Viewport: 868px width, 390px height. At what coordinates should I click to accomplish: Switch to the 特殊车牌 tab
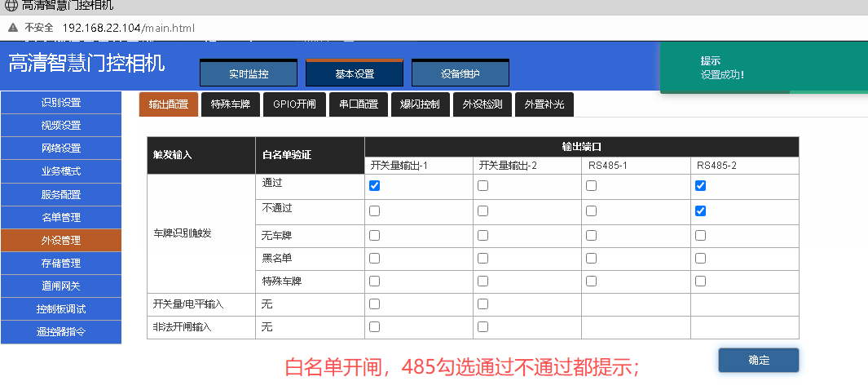click(x=231, y=104)
